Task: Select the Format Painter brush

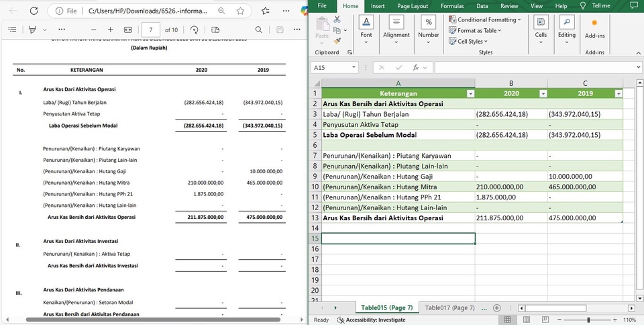Action: coord(337,40)
